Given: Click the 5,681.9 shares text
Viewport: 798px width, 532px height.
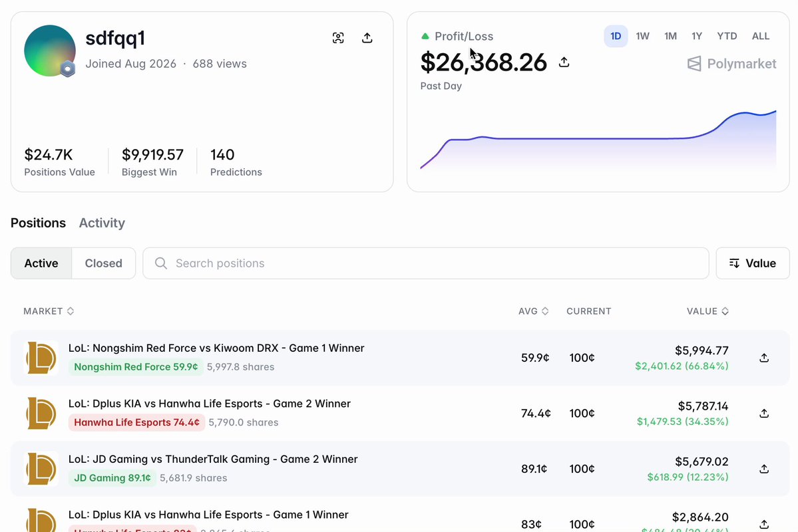Looking at the screenshot, I should coord(194,477).
